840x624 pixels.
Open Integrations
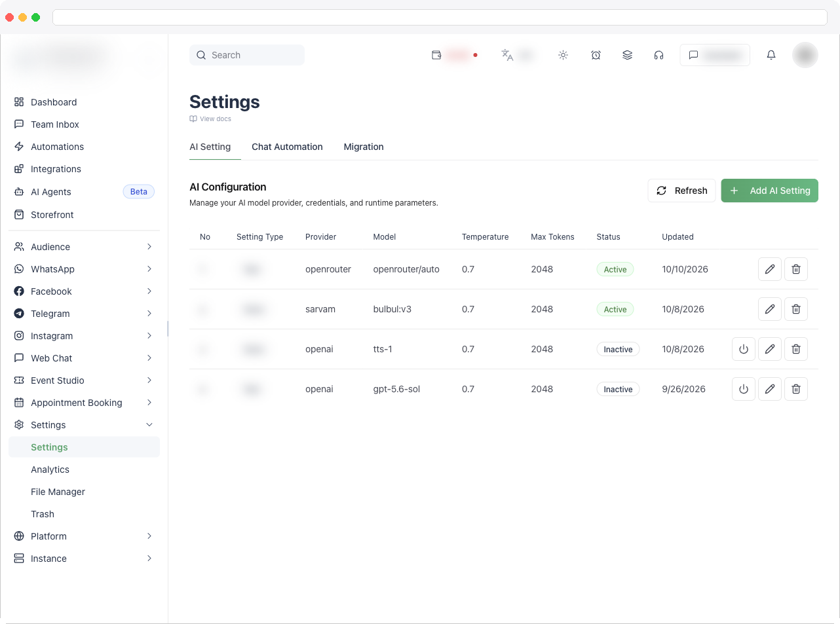click(x=84, y=169)
